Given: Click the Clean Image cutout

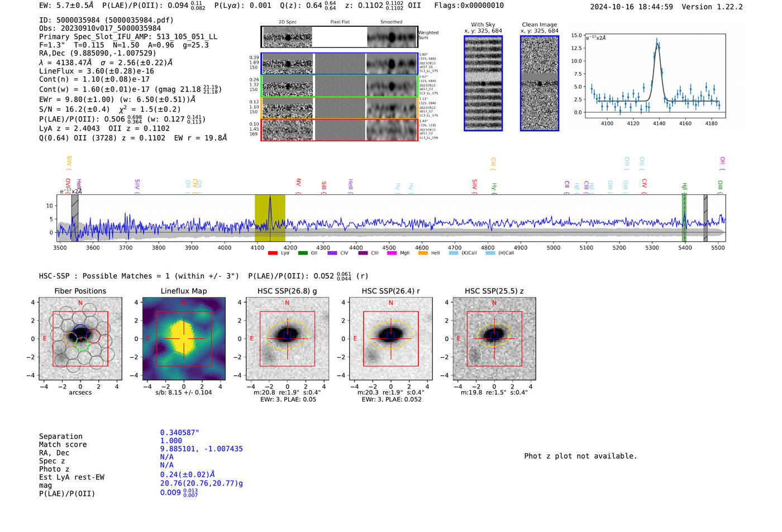Looking at the screenshot, I should tap(540, 83).
